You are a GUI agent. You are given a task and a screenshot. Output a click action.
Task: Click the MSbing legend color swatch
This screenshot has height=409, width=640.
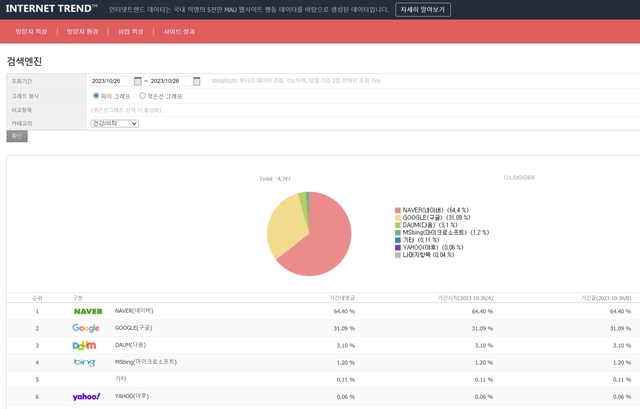398,232
